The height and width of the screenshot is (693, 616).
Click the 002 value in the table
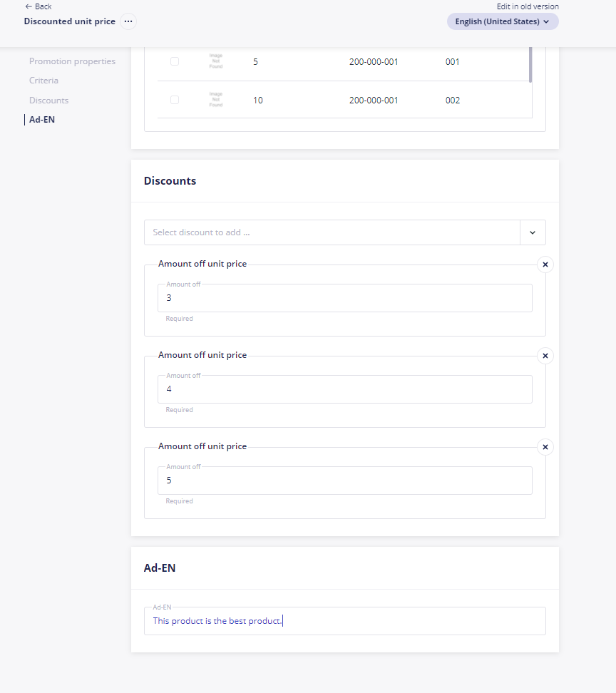coord(453,101)
